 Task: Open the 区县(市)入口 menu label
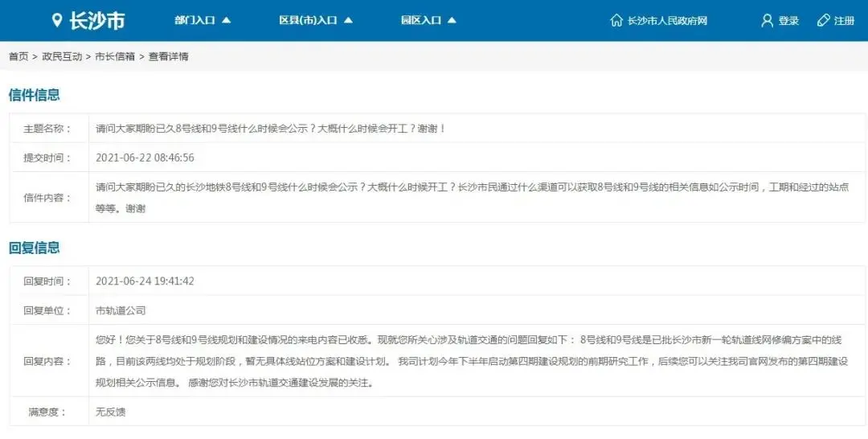(308, 20)
